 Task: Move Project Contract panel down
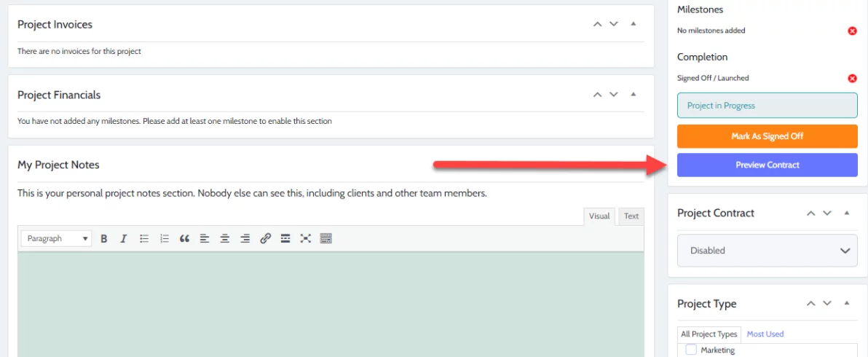point(827,213)
